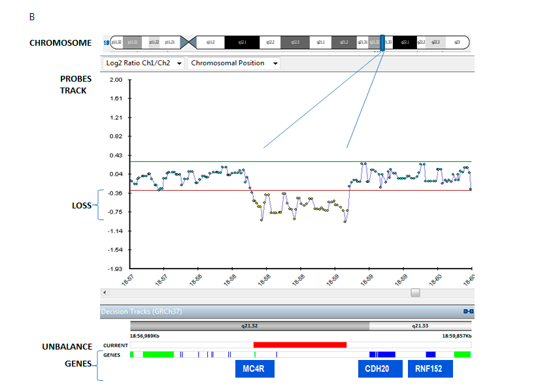Click the horizontal scrollbar thumb
Viewport: 538px width, 392px height.
point(415,293)
